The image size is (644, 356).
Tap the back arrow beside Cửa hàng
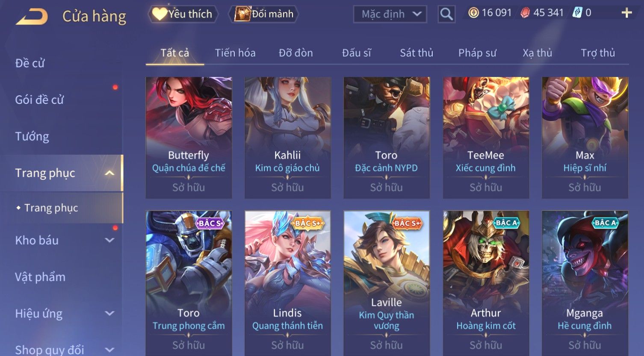32,17
